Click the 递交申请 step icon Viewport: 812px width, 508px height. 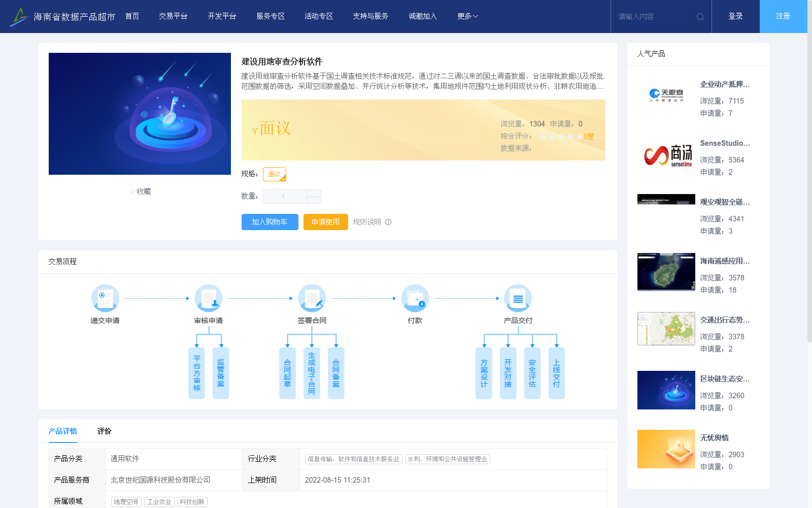coord(105,298)
